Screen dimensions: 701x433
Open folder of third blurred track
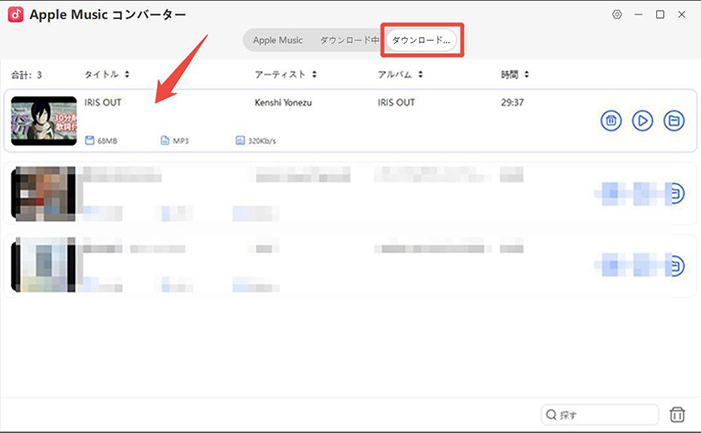pos(675,266)
